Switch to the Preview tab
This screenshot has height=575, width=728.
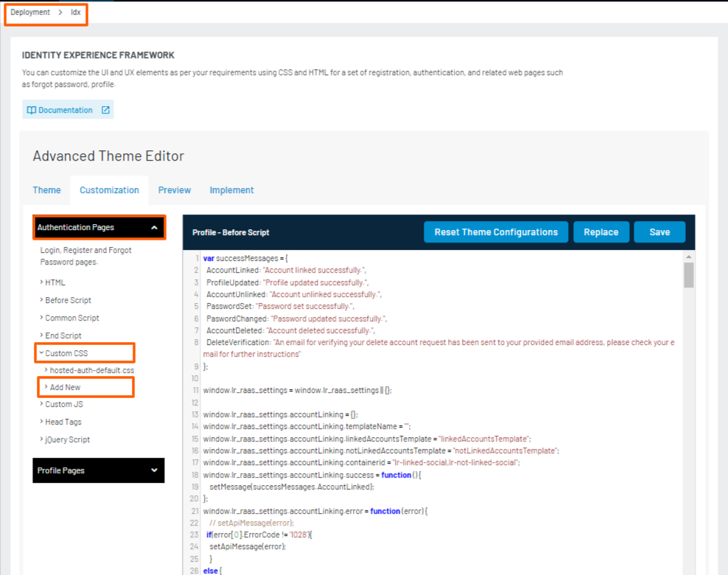tap(174, 189)
